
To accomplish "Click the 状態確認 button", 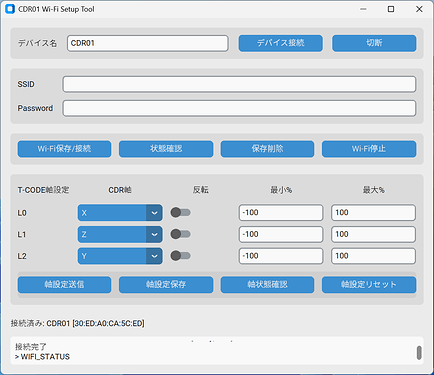I will (166, 149).
